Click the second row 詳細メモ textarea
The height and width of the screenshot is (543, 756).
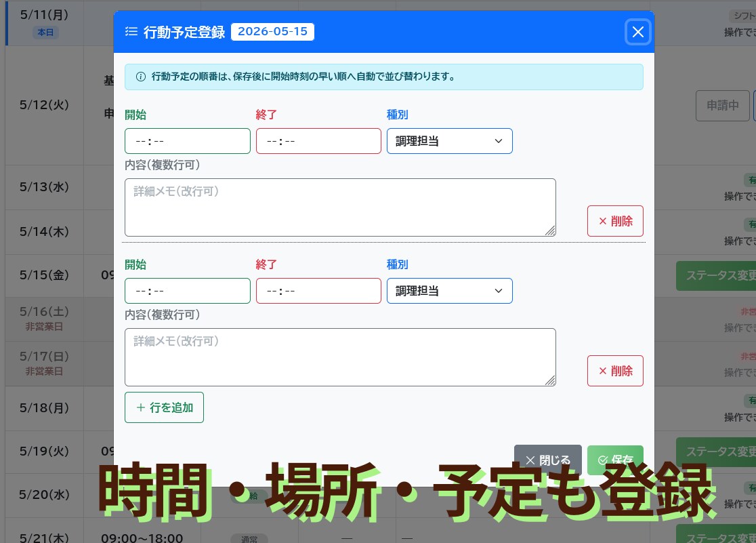[x=340, y=357]
